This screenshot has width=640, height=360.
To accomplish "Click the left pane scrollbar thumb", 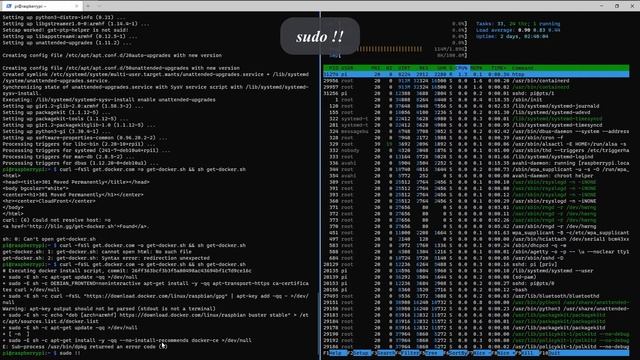I will point(318,324).
